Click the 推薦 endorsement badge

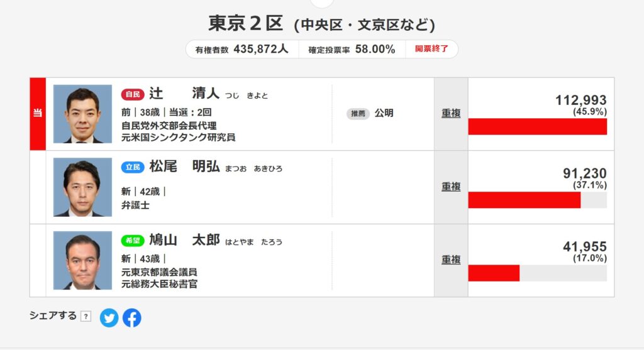tap(358, 114)
